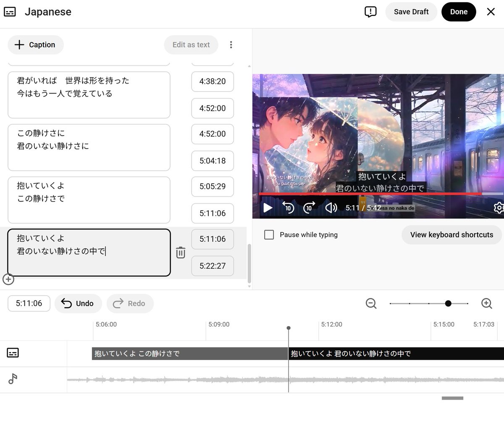504x421 pixels.
Task: Click the timeline playhead marker
Action: pos(289,328)
